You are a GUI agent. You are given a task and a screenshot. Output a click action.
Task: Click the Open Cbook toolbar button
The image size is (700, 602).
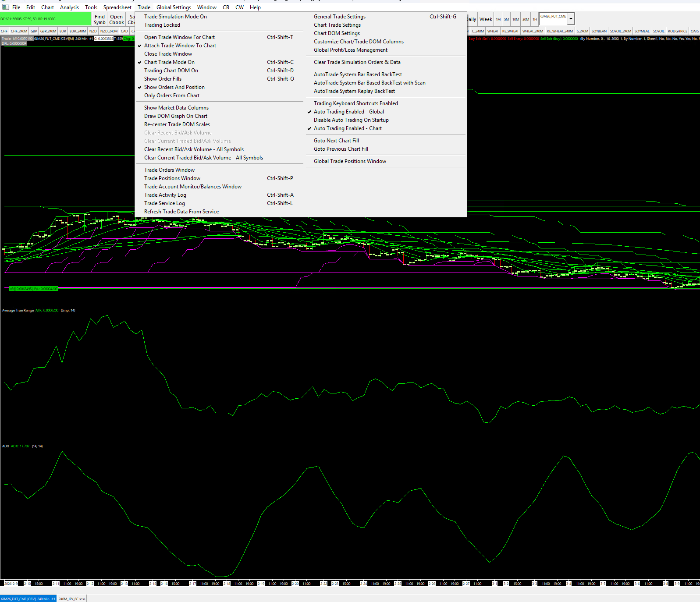click(117, 19)
